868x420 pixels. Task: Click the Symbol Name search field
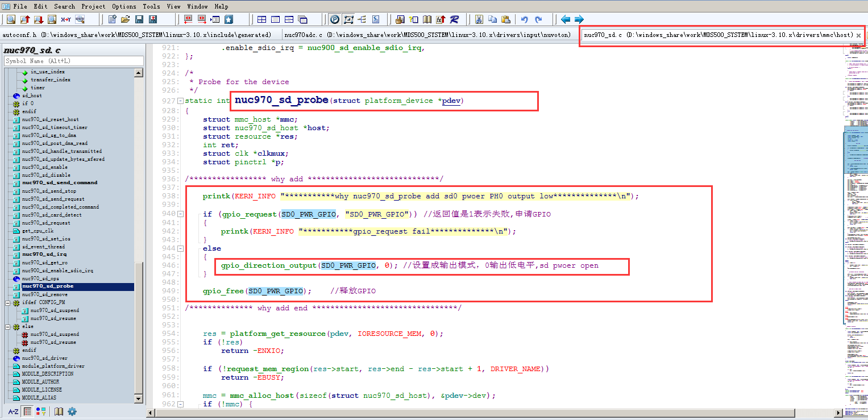pyautogui.click(x=74, y=61)
